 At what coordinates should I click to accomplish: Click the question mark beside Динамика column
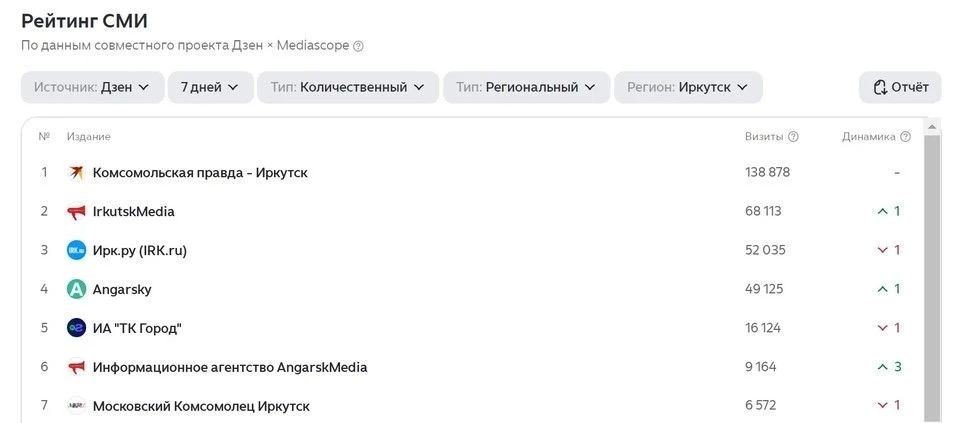[x=905, y=137]
